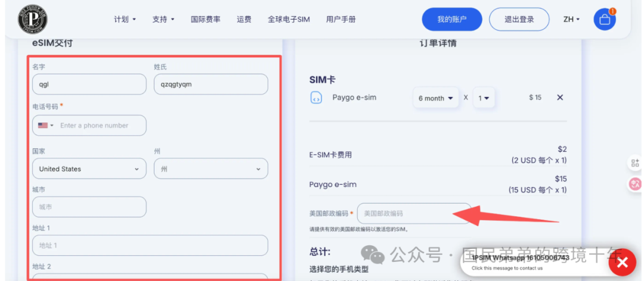
Task: Open the 国家 United States dropdown
Action: (x=89, y=168)
